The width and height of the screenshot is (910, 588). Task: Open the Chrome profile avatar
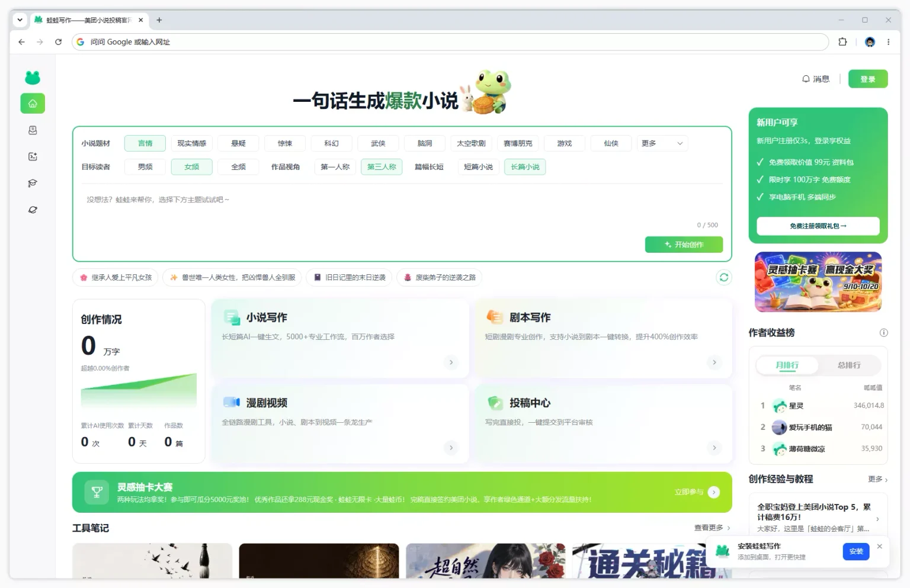coord(870,42)
